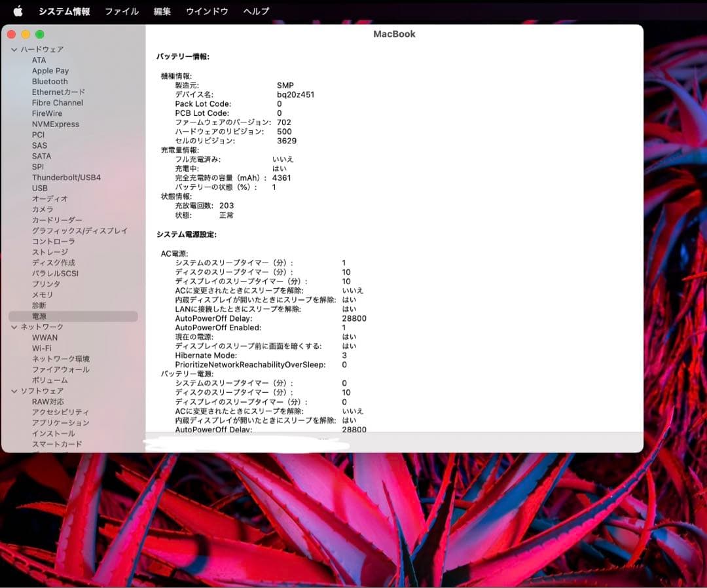
Task: Open the ファイル menu
Action: click(122, 10)
